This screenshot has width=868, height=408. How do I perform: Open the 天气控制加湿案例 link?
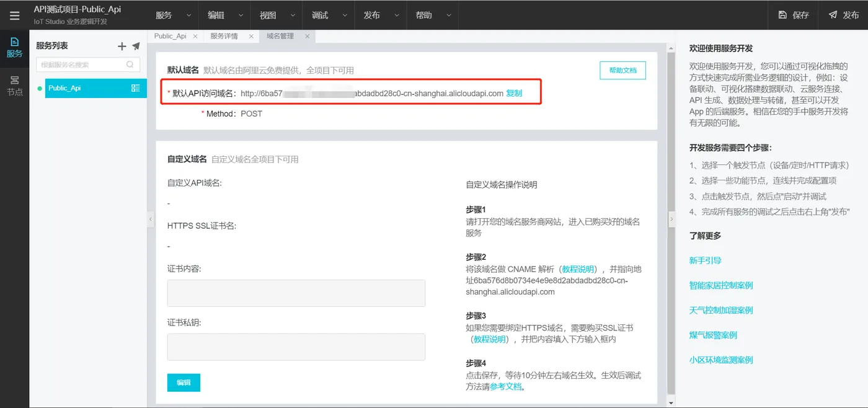(721, 310)
